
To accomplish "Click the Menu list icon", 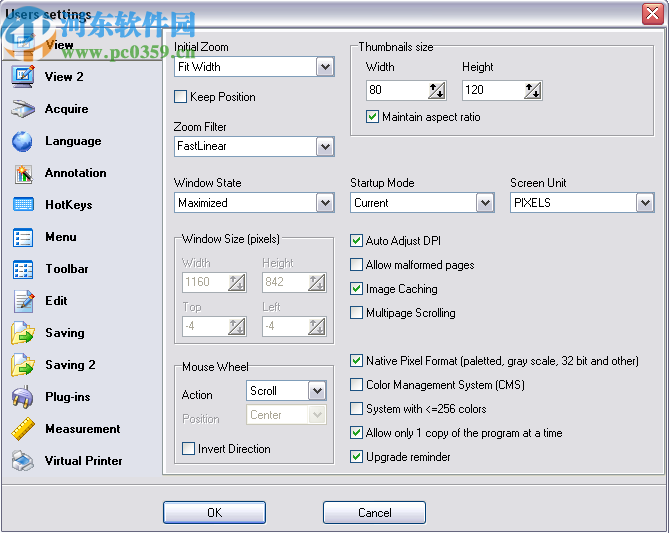I will point(23,237).
